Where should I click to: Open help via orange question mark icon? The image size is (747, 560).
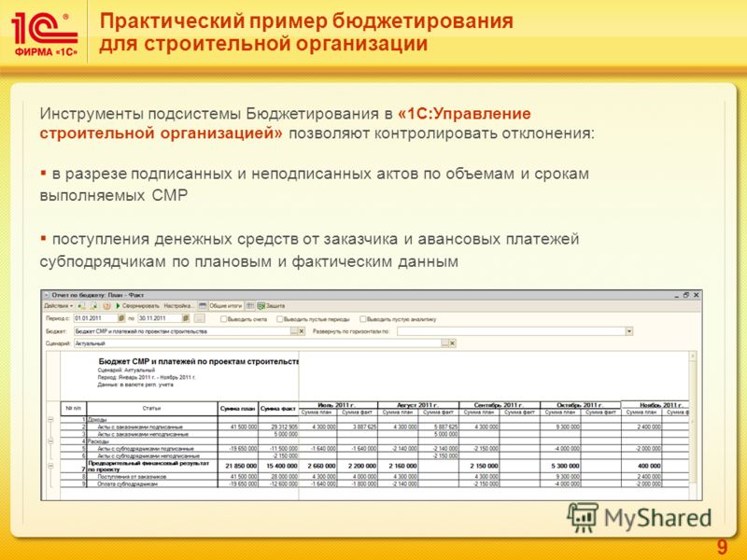point(106,306)
